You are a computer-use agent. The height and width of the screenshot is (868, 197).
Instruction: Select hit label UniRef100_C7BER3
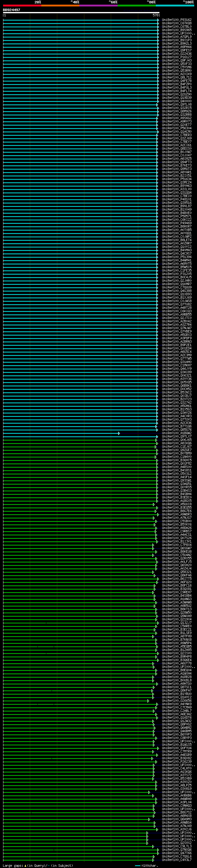(177, 135)
